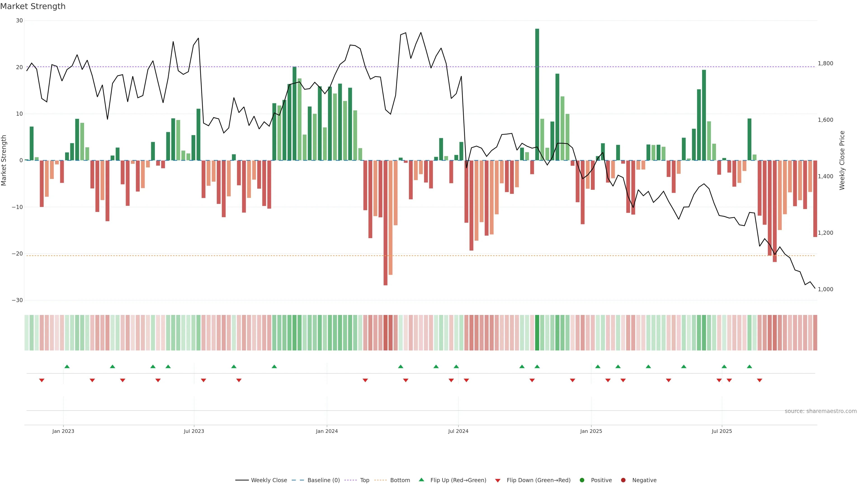
Task: Click the final red bar at far right
Action: tap(815, 199)
